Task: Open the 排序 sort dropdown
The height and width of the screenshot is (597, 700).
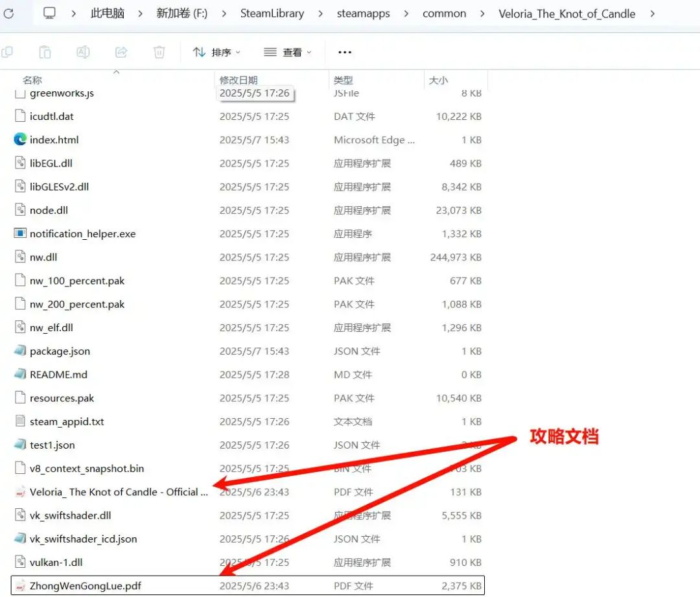Action: [x=216, y=53]
